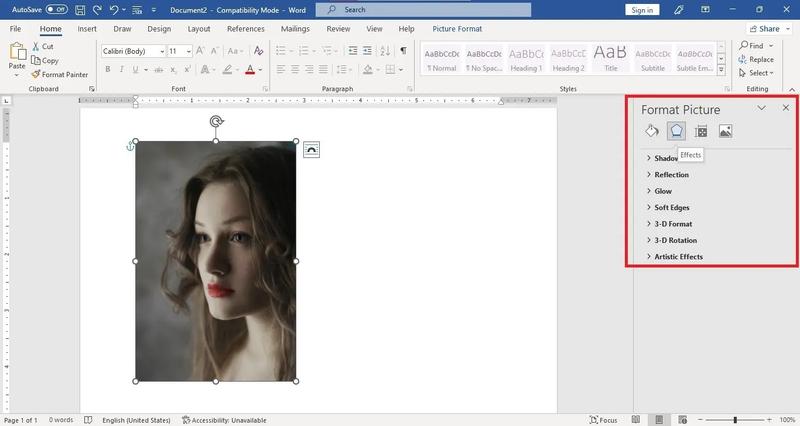Toggle Italic formatting

[x=121, y=69]
